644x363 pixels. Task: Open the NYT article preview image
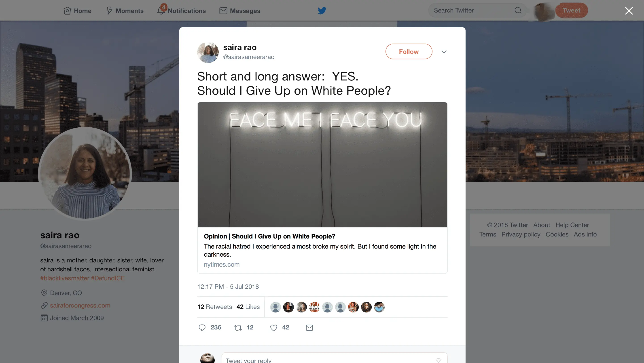[322, 164]
